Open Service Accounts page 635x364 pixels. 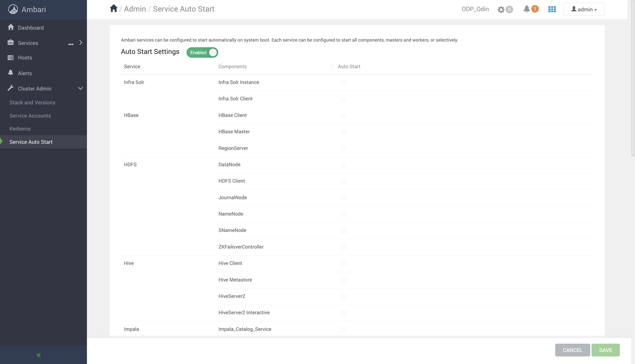[30, 116]
